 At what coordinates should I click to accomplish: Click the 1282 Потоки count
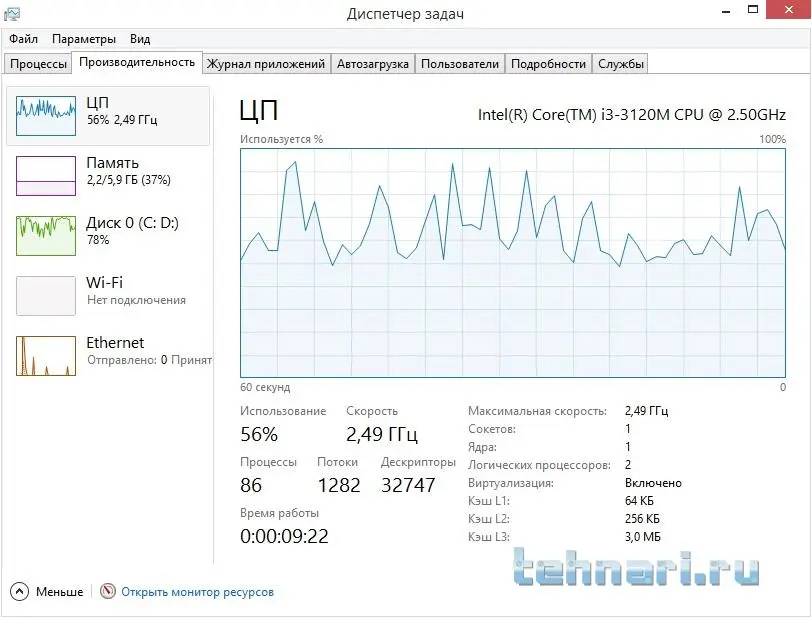[x=339, y=485]
